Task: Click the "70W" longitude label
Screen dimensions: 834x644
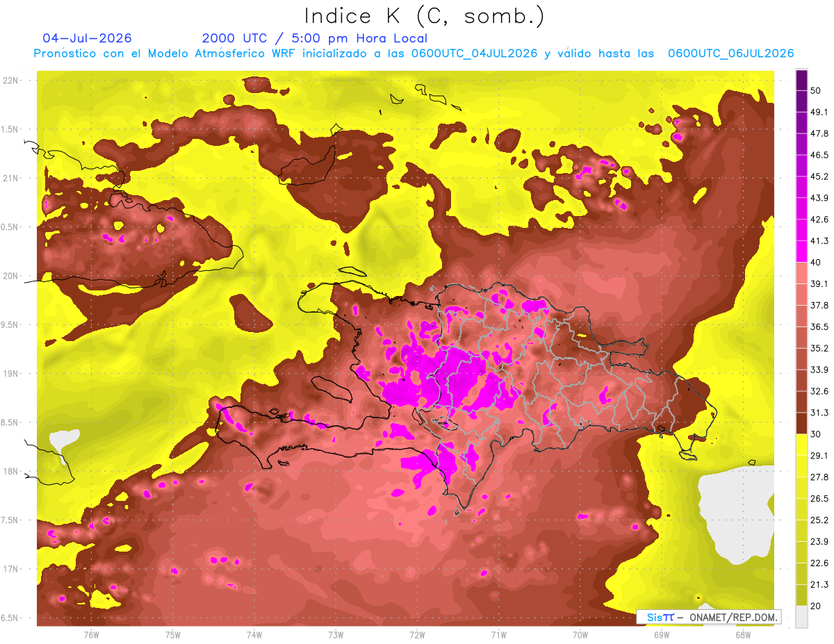Action: tap(580, 635)
